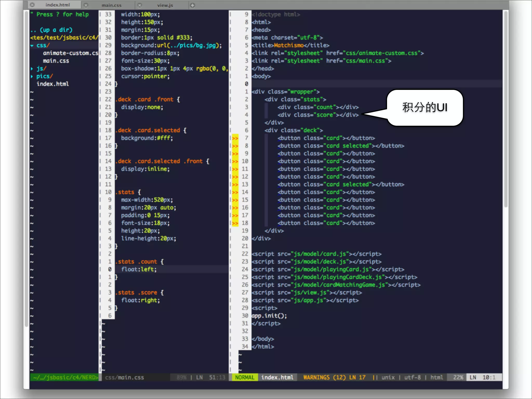Expand the pics/ folder in NERDTree

pos(32,76)
